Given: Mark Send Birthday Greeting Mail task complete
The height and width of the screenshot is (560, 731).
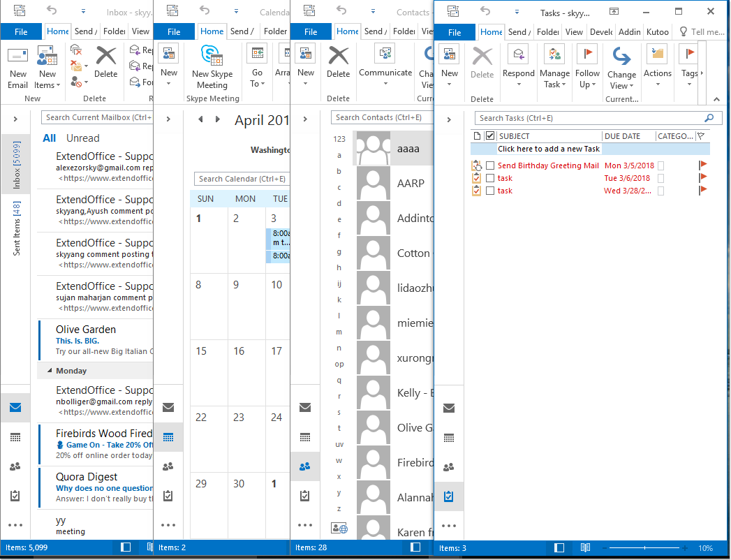Looking at the screenshot, I should [x=490, y=165].
